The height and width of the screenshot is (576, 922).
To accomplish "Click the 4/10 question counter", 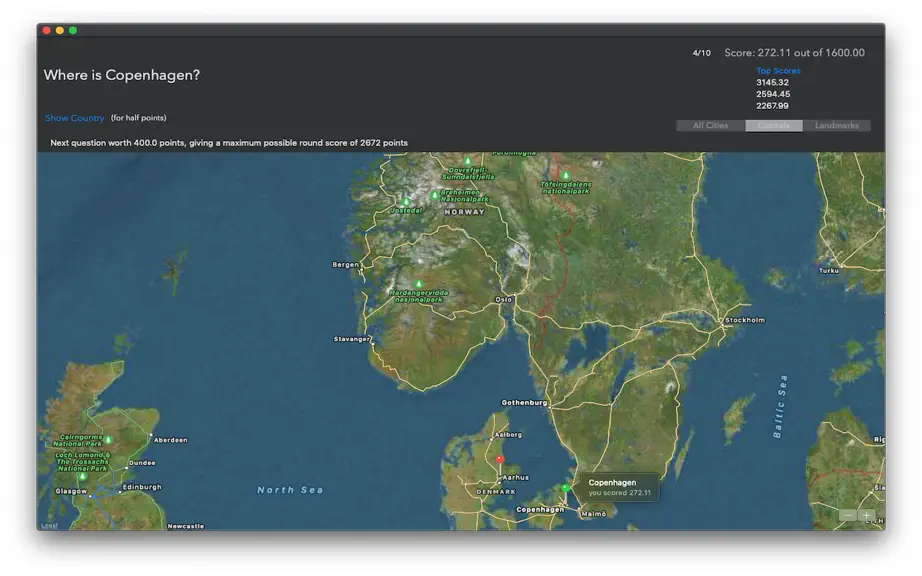I will pyautogui.click(x=701, y=53).
